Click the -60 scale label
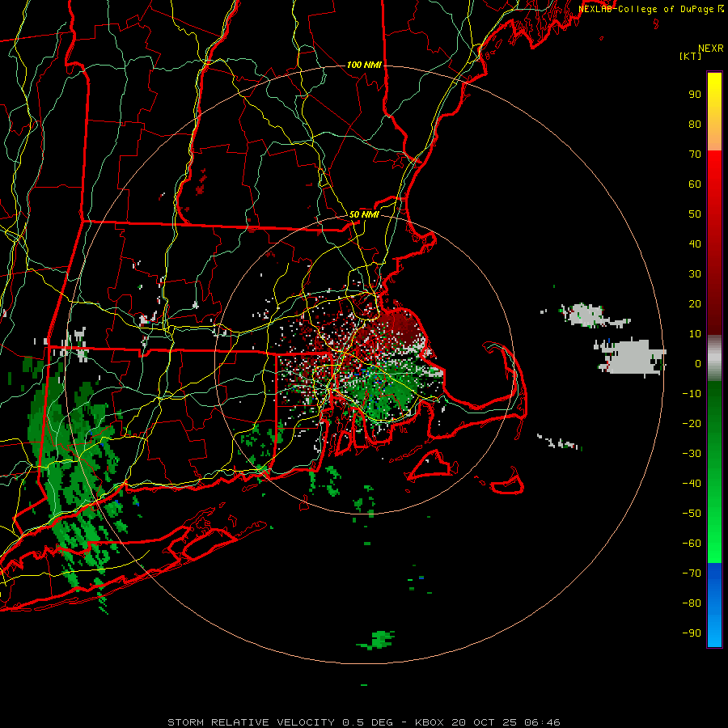This screenshot has width=728, height=728. [692, 544]
